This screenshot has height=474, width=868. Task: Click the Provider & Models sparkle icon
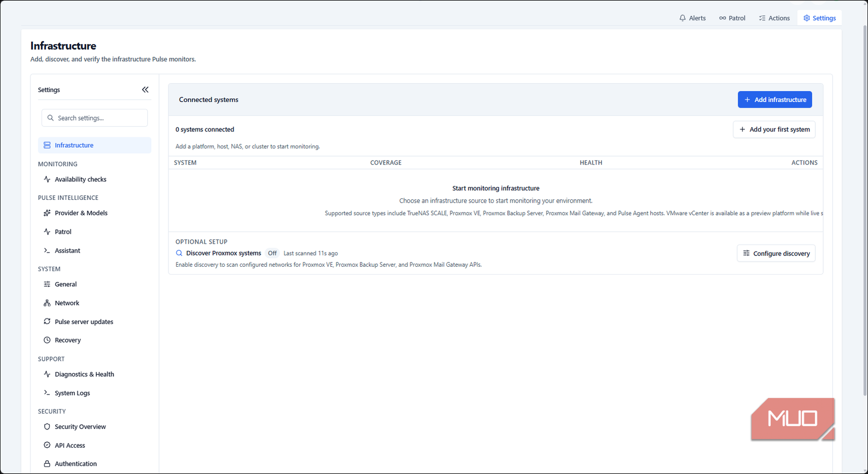(x=47, y=213)
